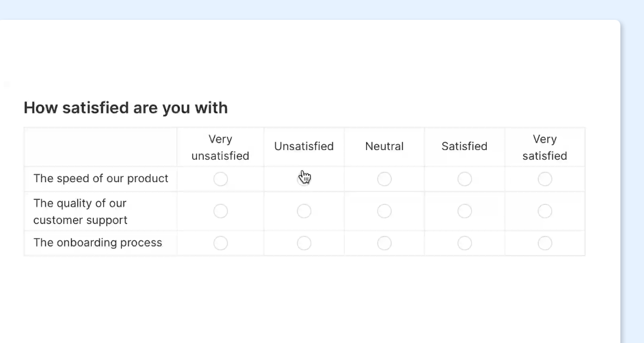Rate product speed as Very satisfied
This screenshot has height=343, width=644.
(x=545, y=179)
